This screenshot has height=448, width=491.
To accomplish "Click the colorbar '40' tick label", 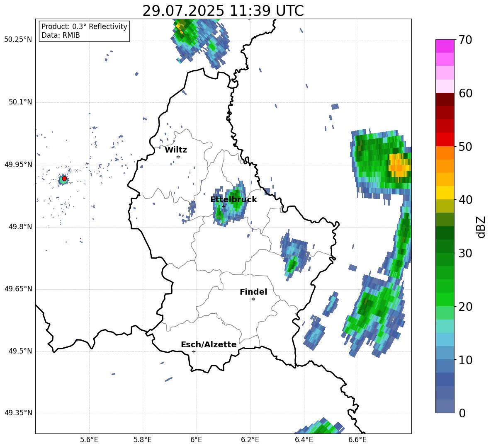I will pos(465,200).
